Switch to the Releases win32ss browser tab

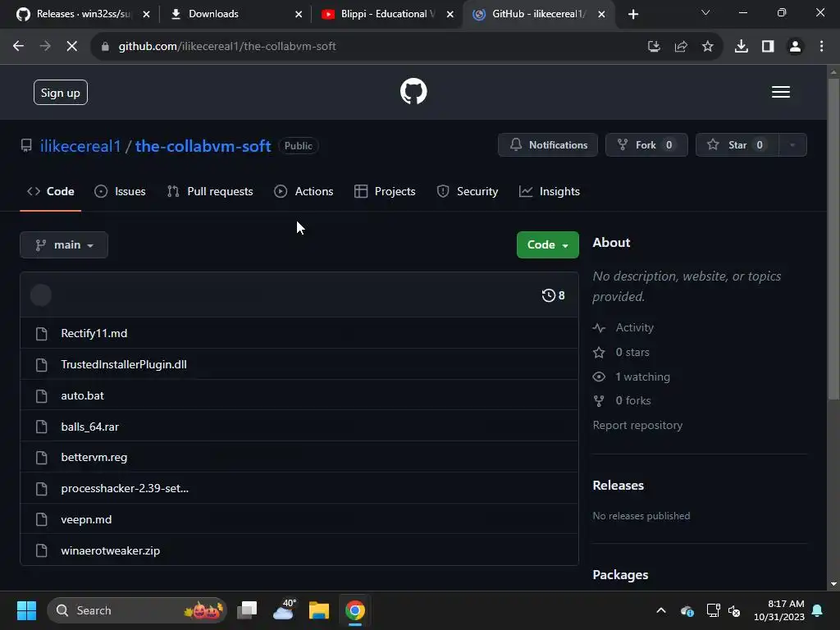pyautogui.click(x=81, y=15)
